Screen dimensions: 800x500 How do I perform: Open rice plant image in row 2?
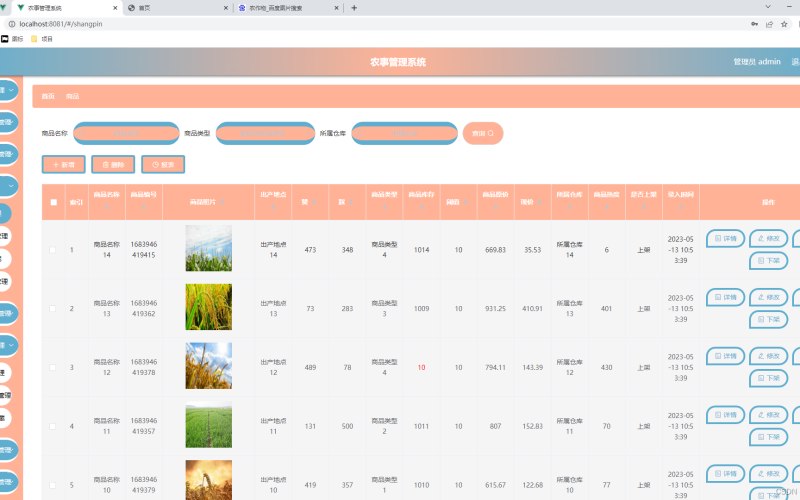209,307
